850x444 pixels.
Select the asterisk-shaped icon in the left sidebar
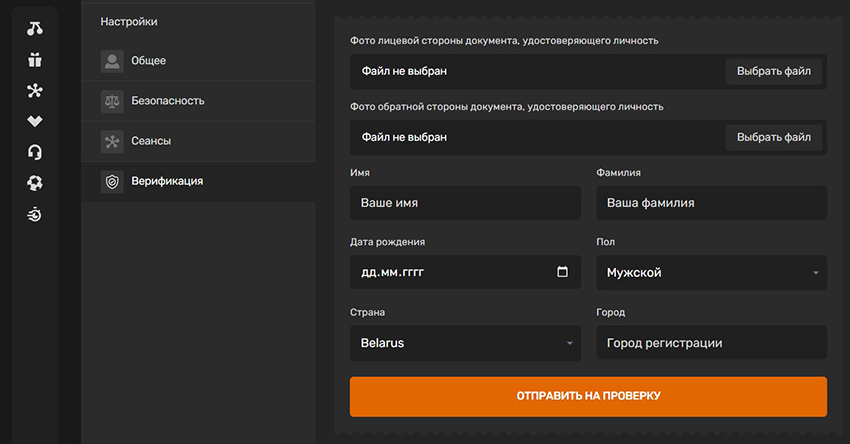[x=35, y=91]
